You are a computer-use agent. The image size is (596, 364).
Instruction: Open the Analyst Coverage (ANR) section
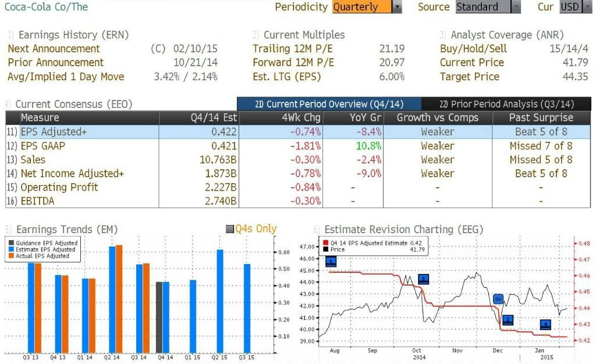(x=507, y=35)
